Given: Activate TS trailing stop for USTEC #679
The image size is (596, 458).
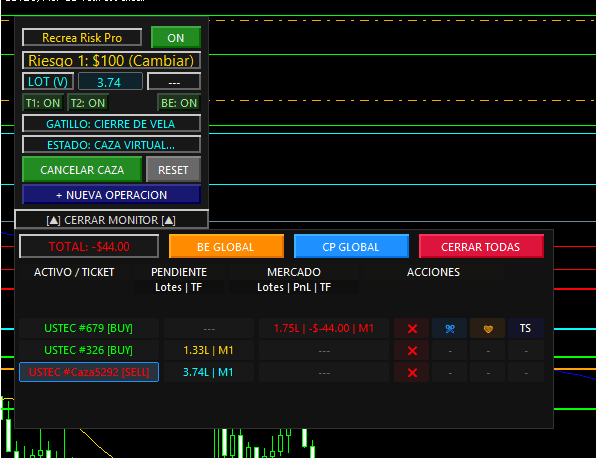Looking at the screenshot, I should (x=526, y=328).
